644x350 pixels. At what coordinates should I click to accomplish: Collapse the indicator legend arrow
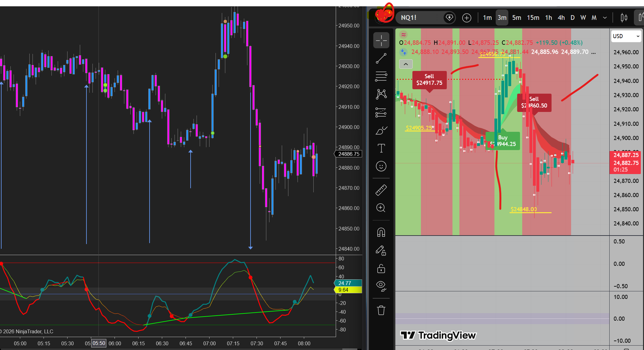(406, 64)
